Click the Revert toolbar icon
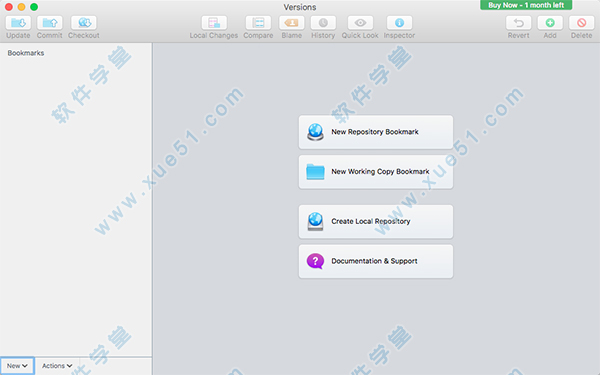600x375 pixels. pyautogui.click(x=518, y=23)
